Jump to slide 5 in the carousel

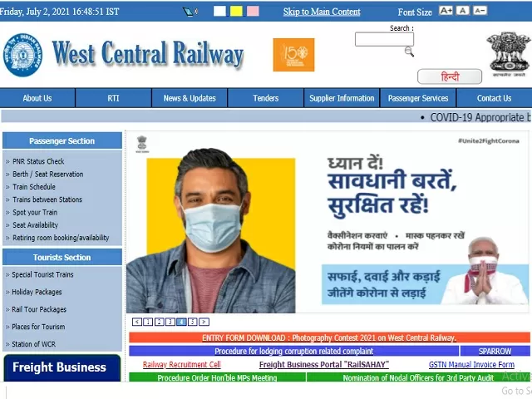pyautogui.click(x=192, y=322)
